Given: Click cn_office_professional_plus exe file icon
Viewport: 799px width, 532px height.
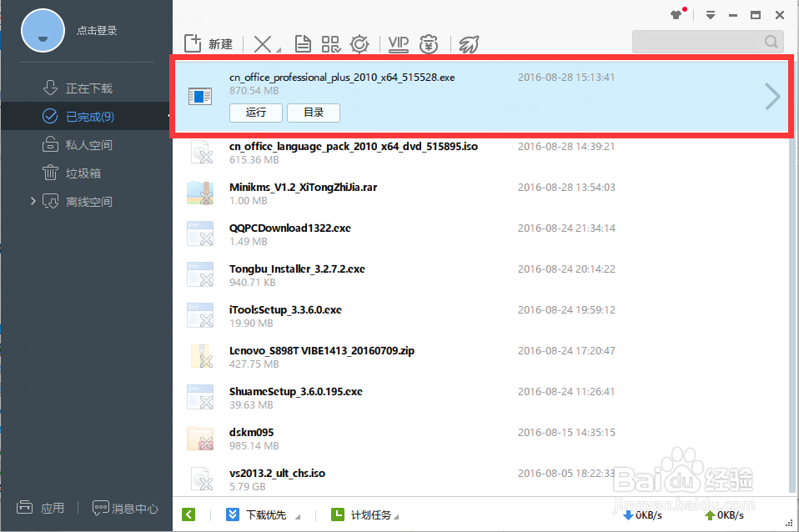Looking at the screenshot, I should (x=200, y=97).
